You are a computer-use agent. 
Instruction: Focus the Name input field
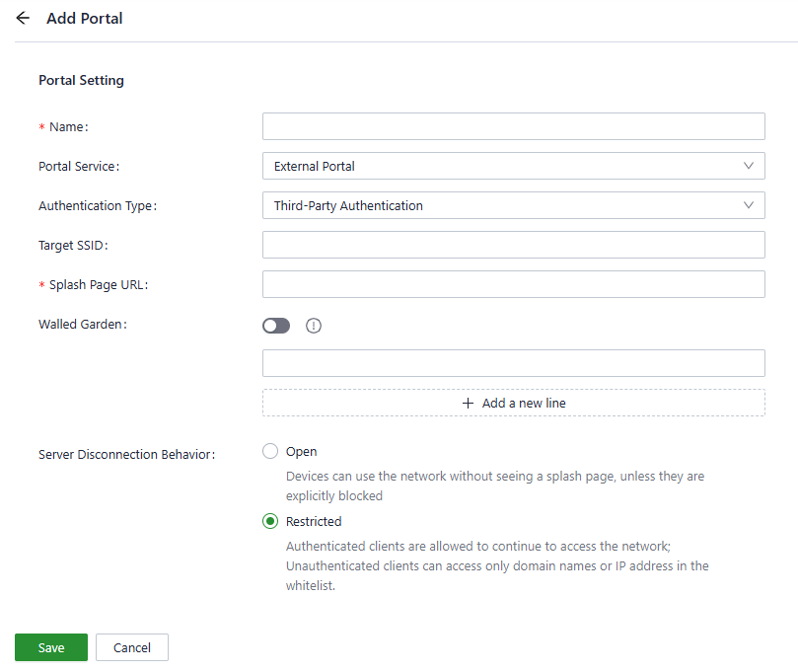pyautogui.click(x=513, y=126)
